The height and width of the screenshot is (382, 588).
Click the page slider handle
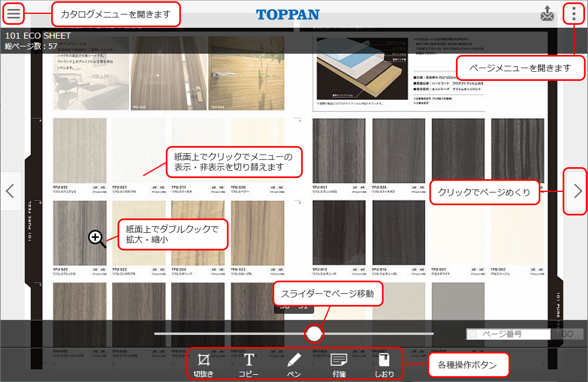click(x=314, y=333)
